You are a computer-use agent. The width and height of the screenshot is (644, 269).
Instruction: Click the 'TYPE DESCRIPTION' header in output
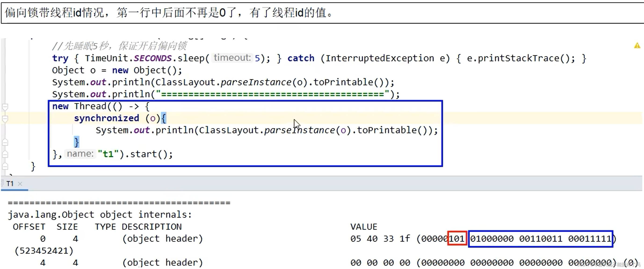[138, 227]
